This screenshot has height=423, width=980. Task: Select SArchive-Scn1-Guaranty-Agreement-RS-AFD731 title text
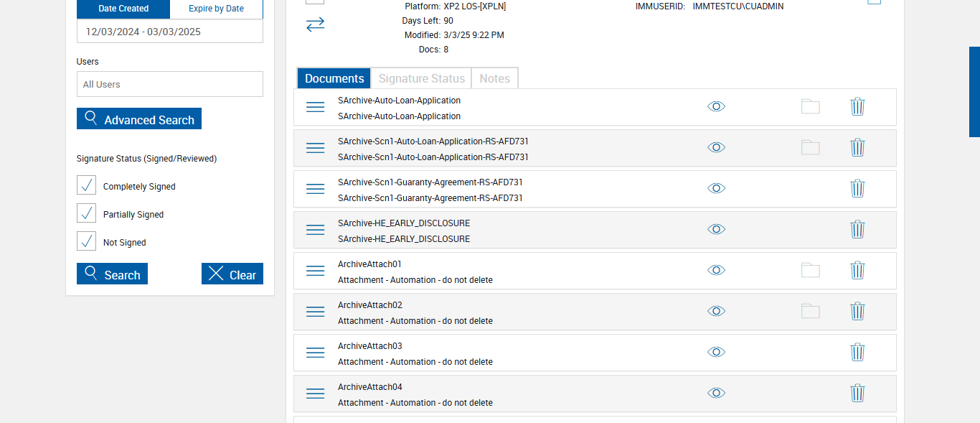coord(430,182)
